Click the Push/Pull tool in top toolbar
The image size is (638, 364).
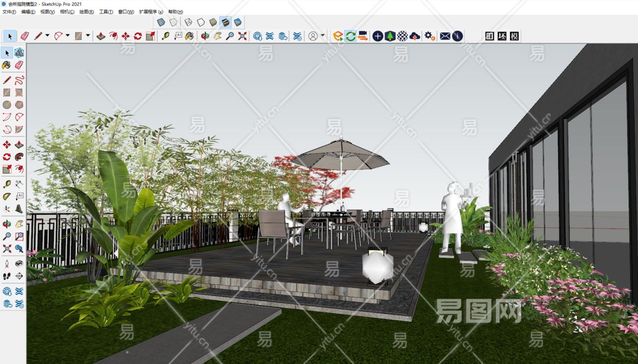pyautogui.click(x=101, y=36)
